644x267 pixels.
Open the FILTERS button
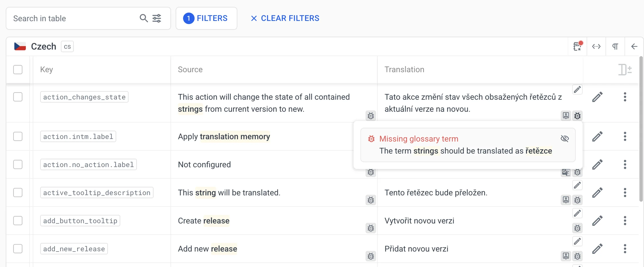206,18
